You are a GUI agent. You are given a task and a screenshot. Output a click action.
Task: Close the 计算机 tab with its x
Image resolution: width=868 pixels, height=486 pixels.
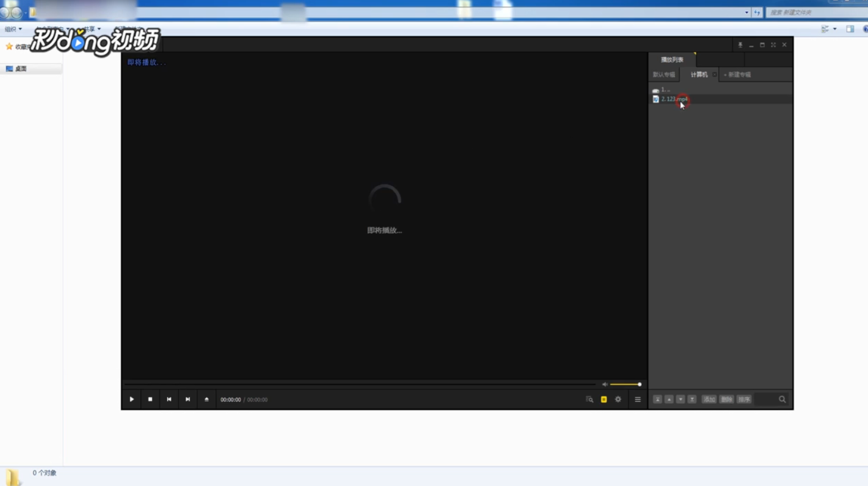tap(715, 74)
